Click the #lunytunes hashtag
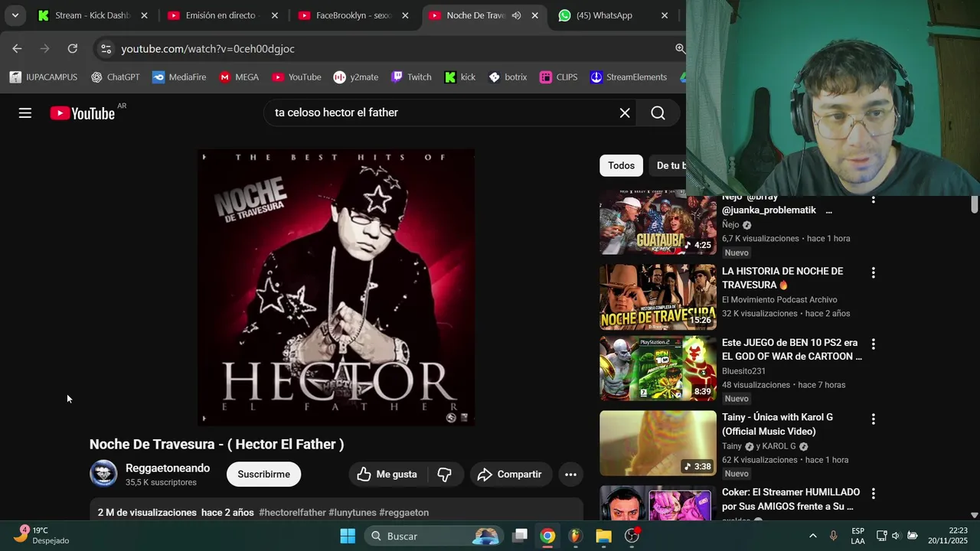 coord(352,512)
